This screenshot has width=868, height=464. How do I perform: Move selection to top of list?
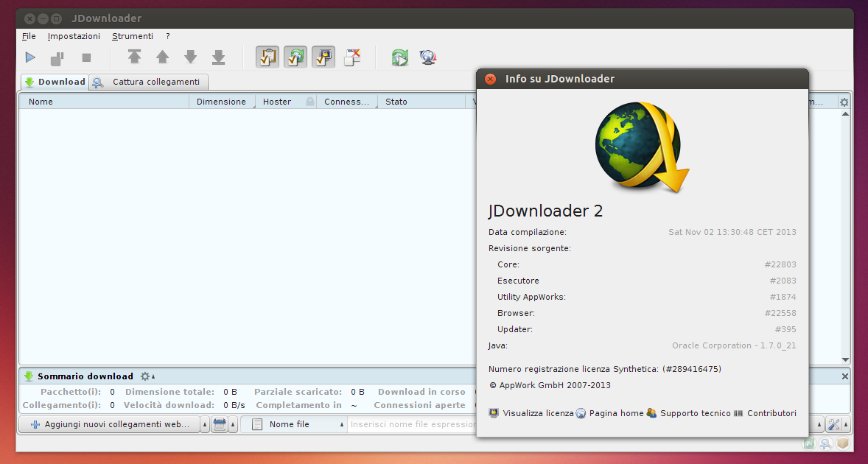point(135,57)
